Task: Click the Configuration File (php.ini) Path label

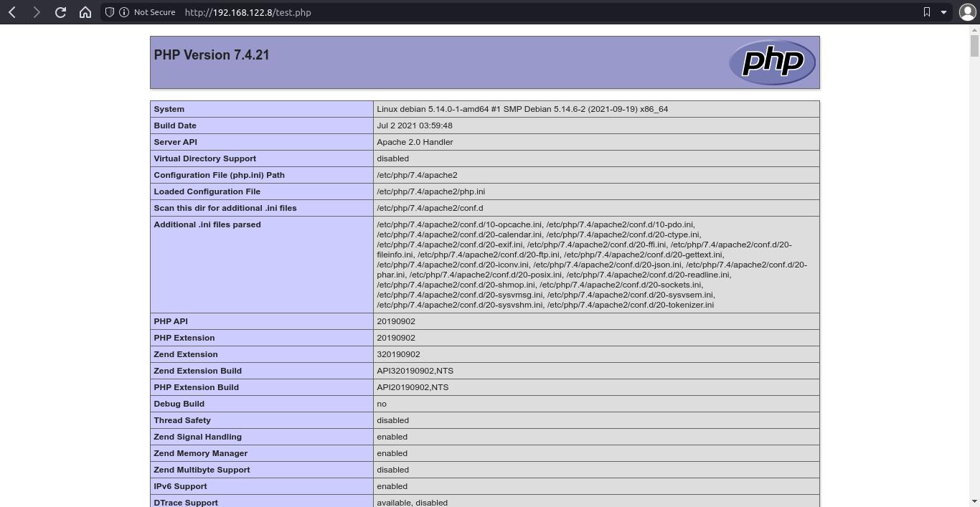Action: click(220, 175)
